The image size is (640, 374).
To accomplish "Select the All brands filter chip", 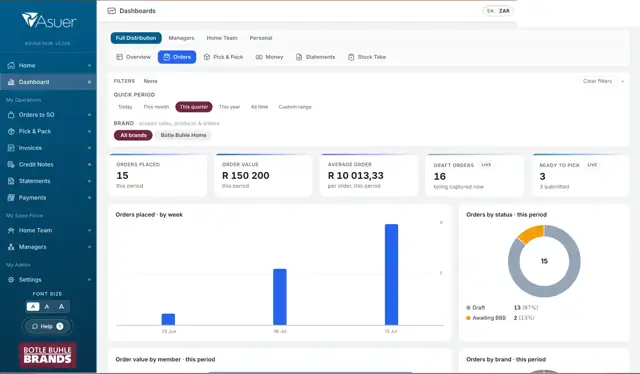I will 133,135.
